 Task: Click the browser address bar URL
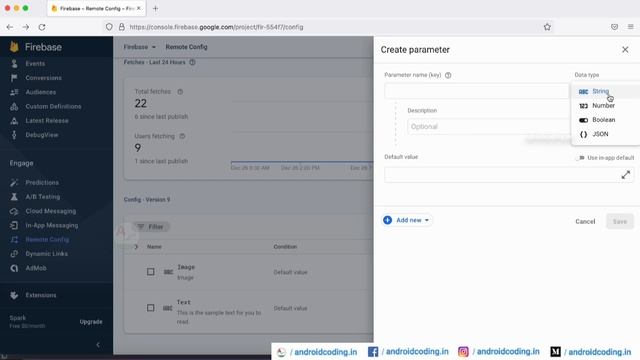[x=216, y=27]
